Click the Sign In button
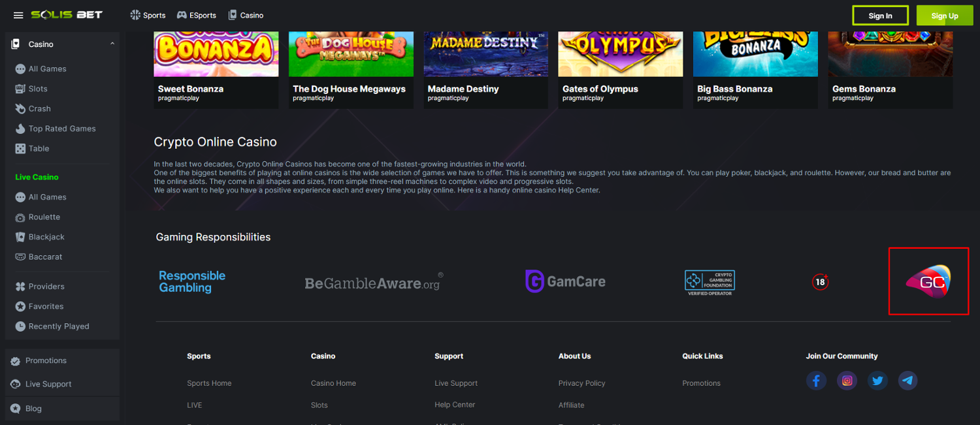980x425 pixels. pos(880,16)
